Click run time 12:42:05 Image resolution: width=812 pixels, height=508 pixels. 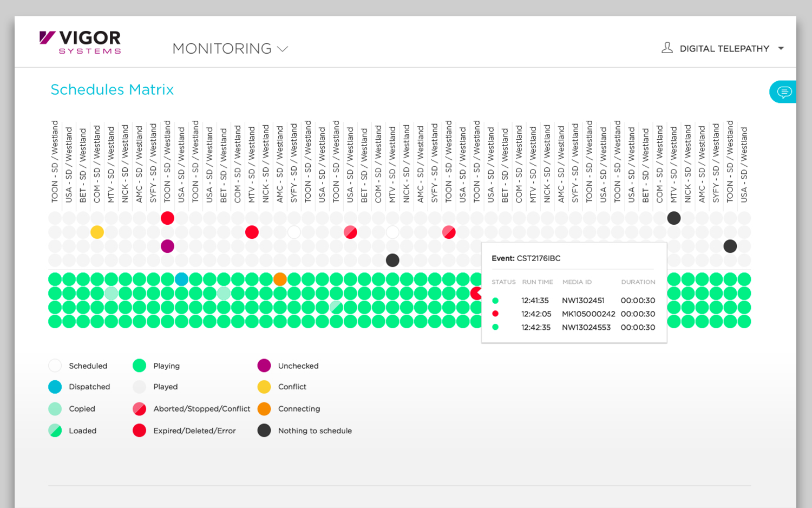click(536, 314)
